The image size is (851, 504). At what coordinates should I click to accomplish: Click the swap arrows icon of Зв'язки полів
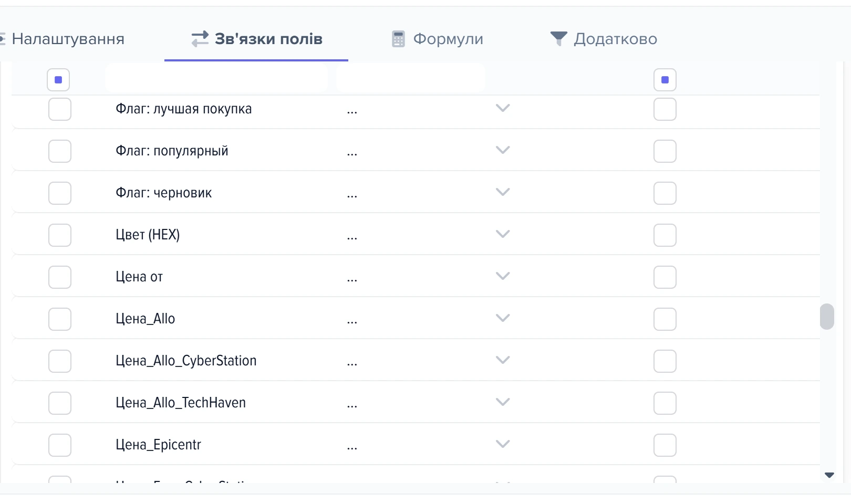coord(200,39)
